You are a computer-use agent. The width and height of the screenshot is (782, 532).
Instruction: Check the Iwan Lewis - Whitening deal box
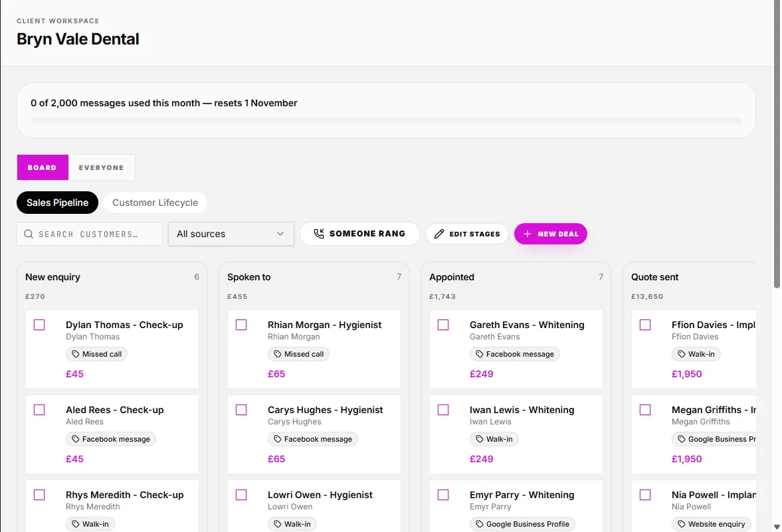tap(443, 410)
